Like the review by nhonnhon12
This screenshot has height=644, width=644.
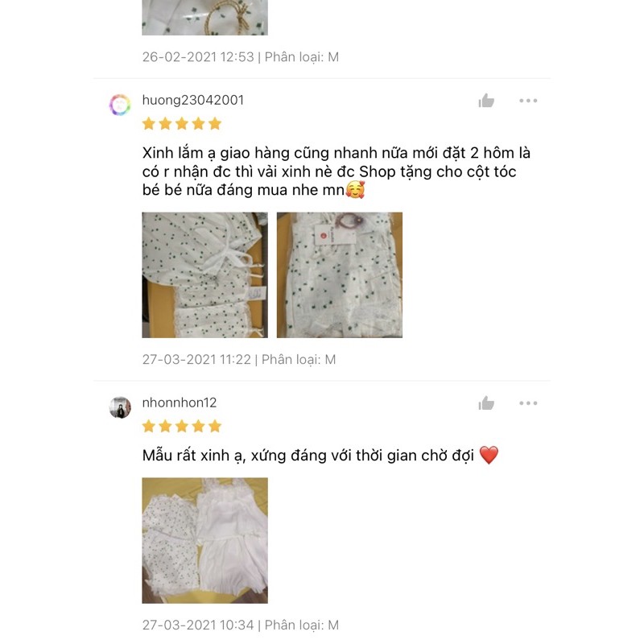(486, 403)
